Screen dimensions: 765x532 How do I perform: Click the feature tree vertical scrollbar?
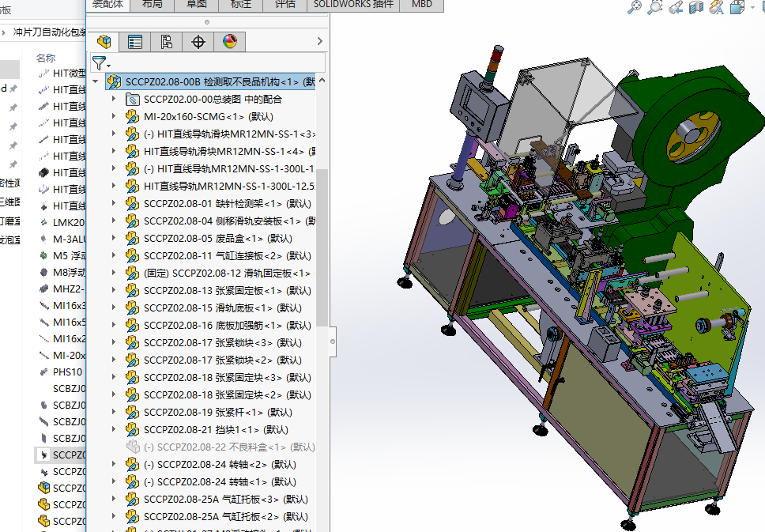[x=322, y=237]
